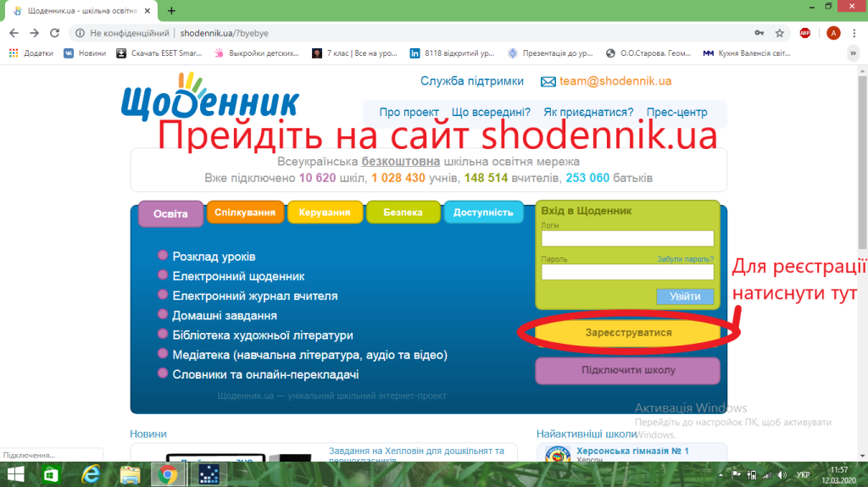Open the 7 клас bookmark
868x487 pixels.
[355, 53]
